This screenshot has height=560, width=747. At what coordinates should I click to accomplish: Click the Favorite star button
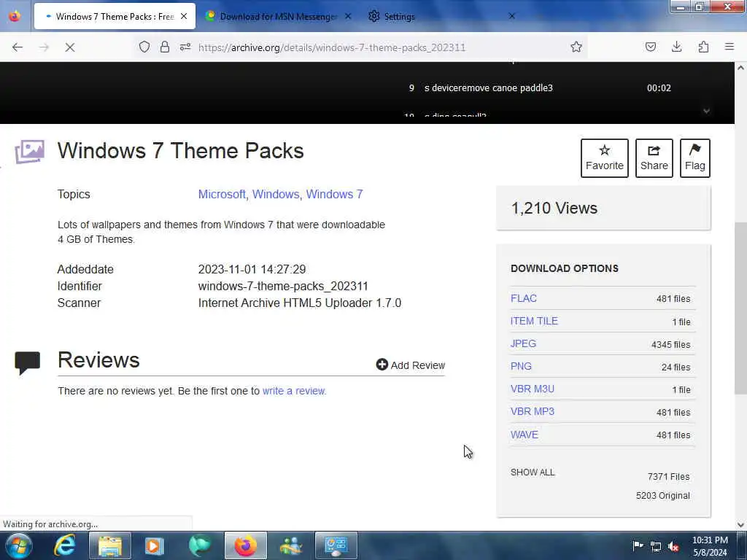(x=605, y=158)
